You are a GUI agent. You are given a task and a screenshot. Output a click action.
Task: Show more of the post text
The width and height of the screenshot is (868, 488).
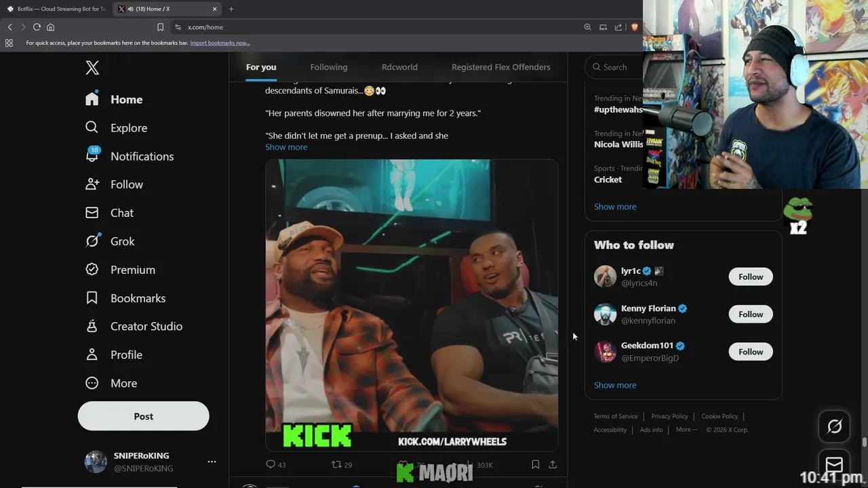[286, 147]
